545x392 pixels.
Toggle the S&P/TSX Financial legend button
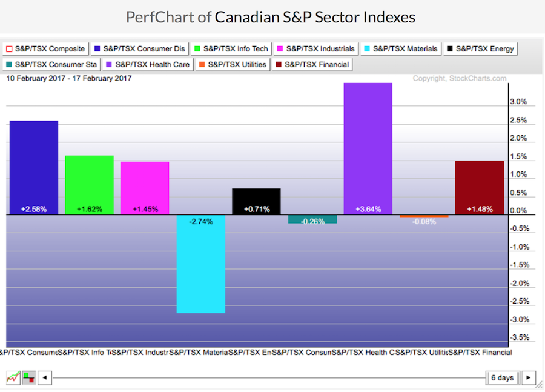coord(312,64)
